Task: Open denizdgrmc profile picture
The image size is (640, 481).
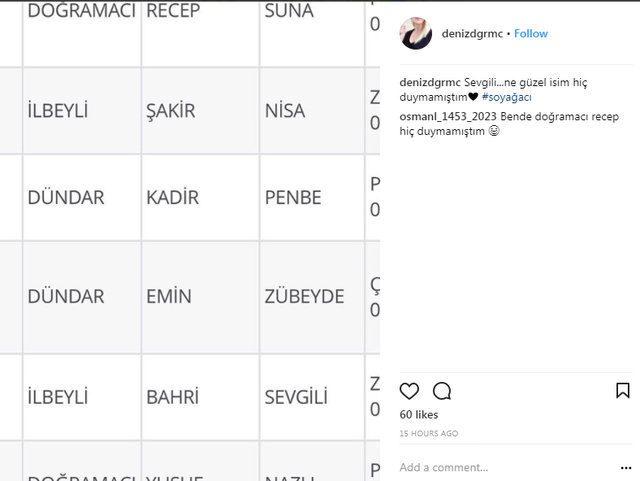Action: 415,33
